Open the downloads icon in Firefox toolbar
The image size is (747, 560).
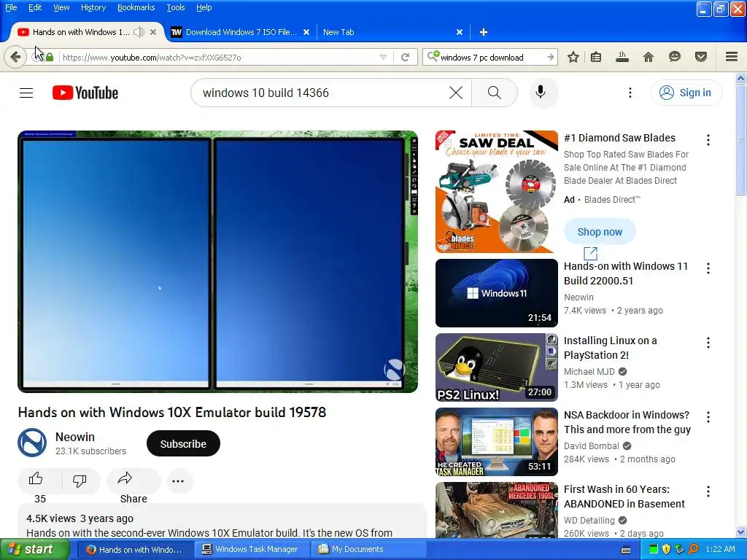click(x=622, y=57)
